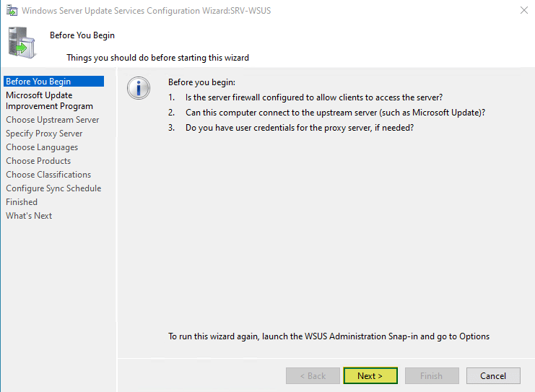The image size is (535, 392).
Task: Go to Specify Proxy Server step
Action: tap(44, 134)
